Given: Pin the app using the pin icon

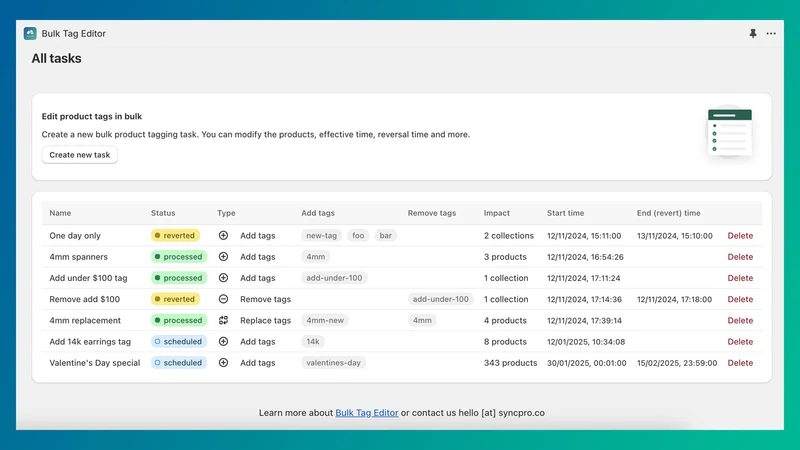Looking at the screenshot, I should click(x=753, y=34).
